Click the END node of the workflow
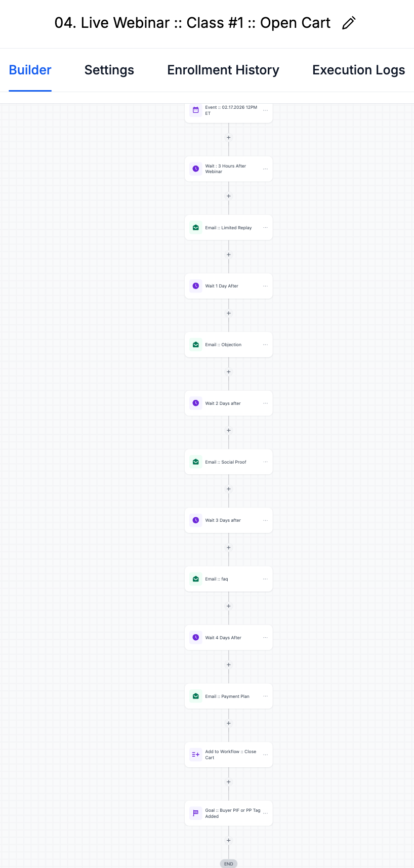This screenshot has width=414, height=868. point(229,863)
